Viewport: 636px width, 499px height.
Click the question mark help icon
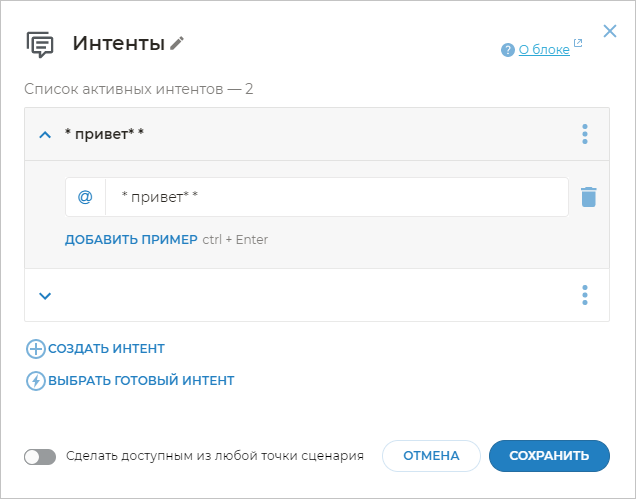coord(508,50)
